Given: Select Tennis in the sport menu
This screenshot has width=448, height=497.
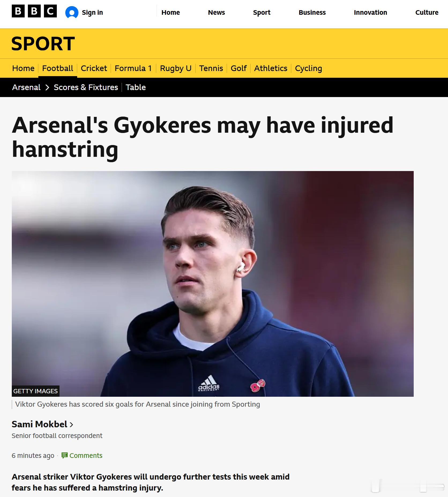Looking at the screenshot, I should tap(211, 68).
